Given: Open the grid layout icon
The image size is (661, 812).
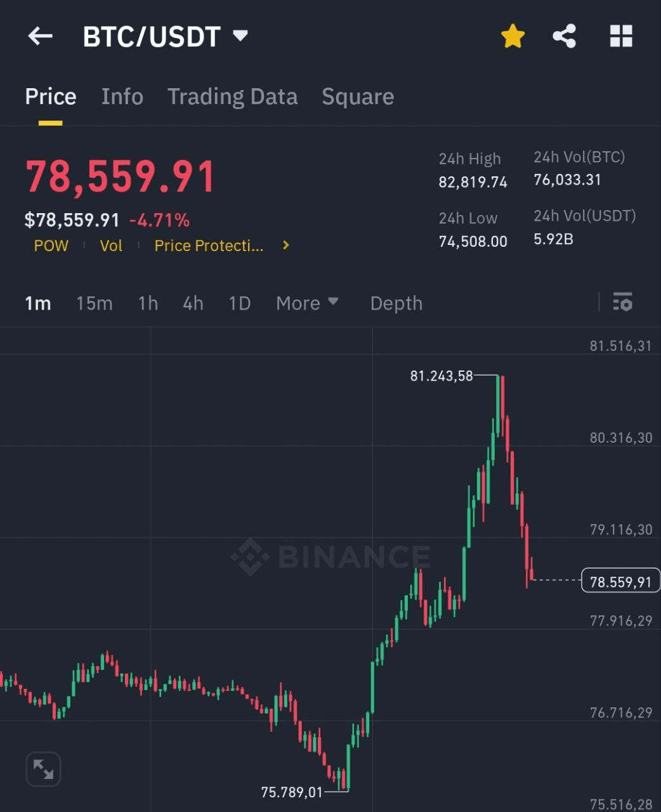Looking at the screenshot, I should pos(621,36).
